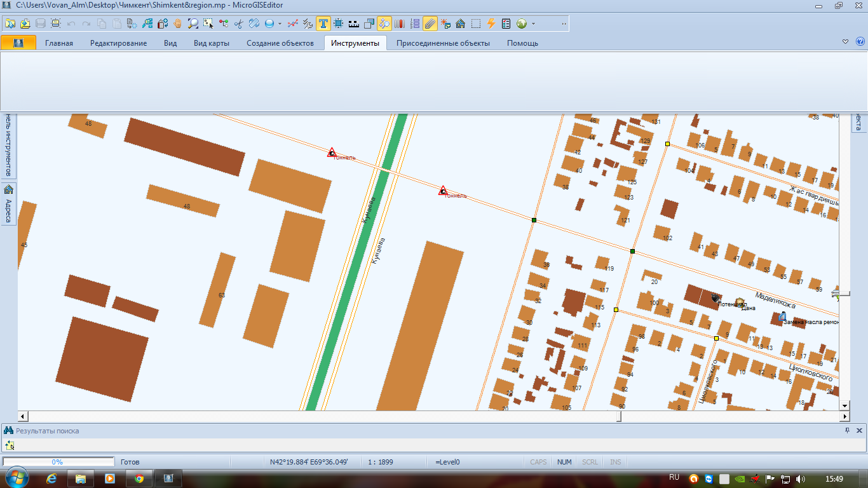The height and width of the screenshot is (488, 868).
Task: Activate the magnifier zoom tool
Action: tap(193, 24)
